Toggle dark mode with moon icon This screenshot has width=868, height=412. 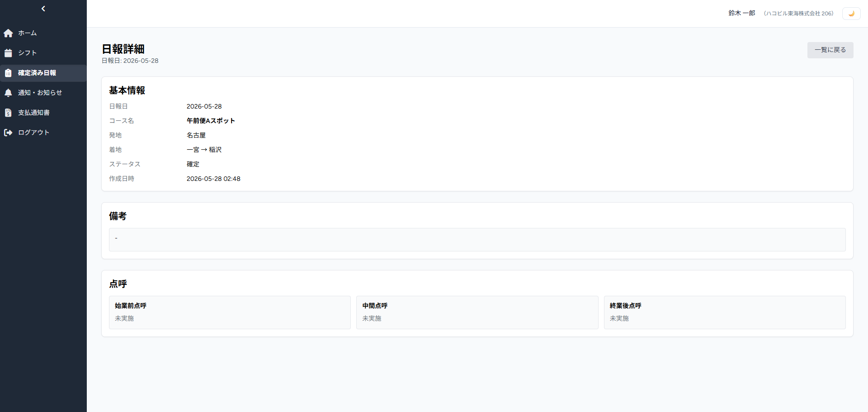point(851,14)
